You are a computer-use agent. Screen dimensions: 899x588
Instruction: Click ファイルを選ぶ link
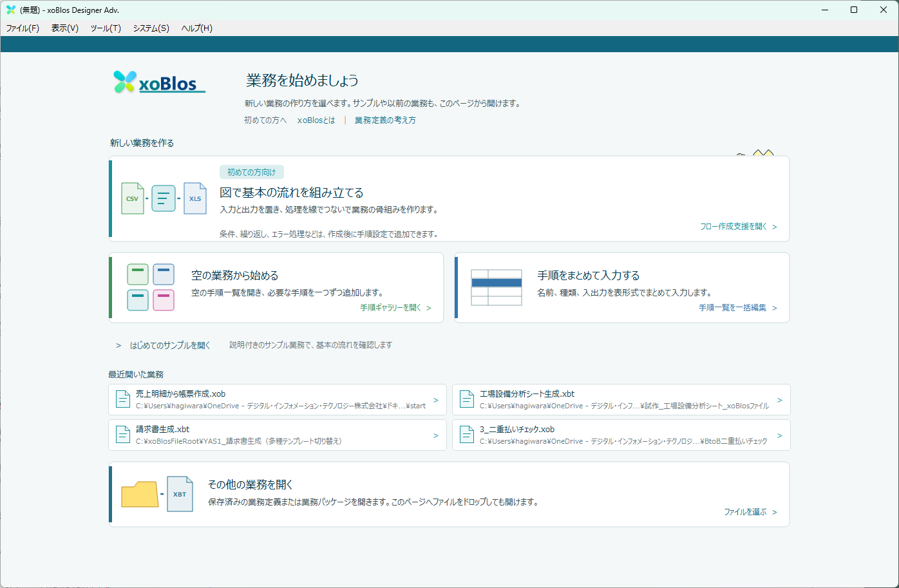pyautogui.click(x=750, y=512)
